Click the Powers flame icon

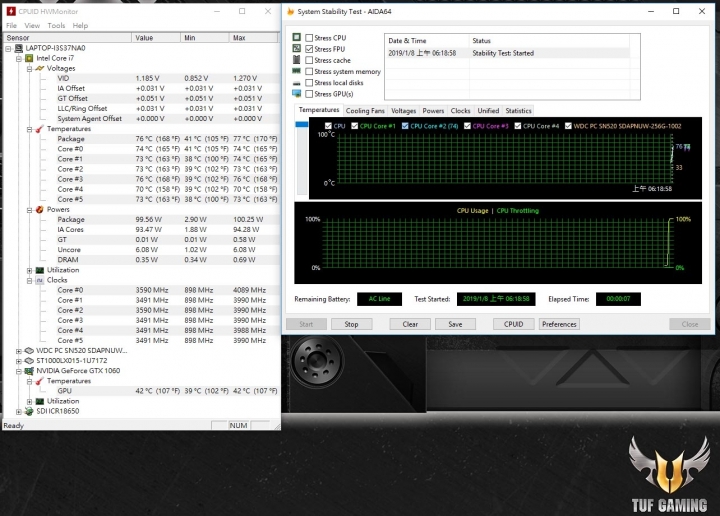pos(39,210)
